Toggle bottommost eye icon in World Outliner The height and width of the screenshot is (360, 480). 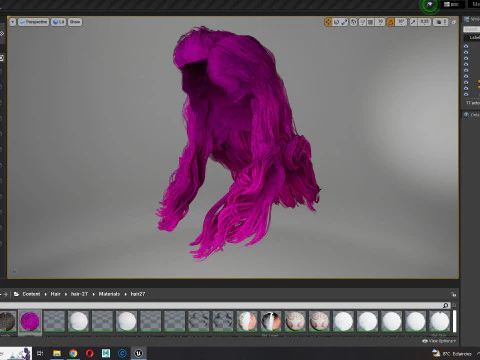point(466,94)
